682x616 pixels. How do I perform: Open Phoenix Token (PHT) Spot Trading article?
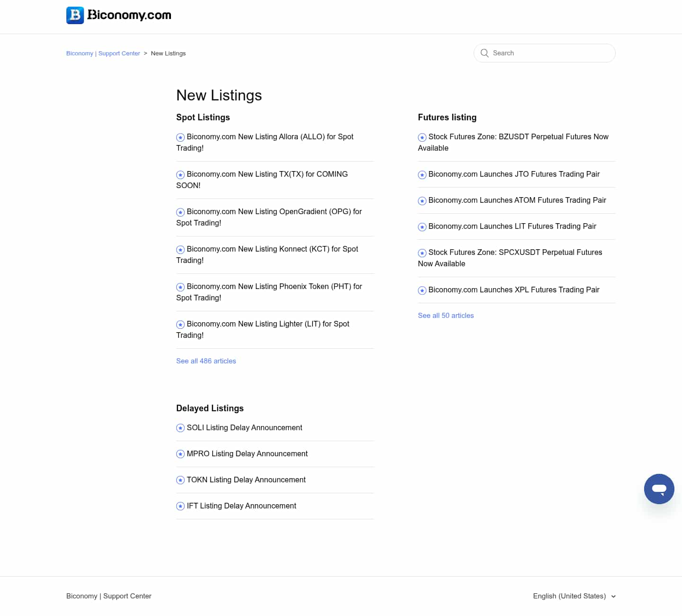(269, 292)
